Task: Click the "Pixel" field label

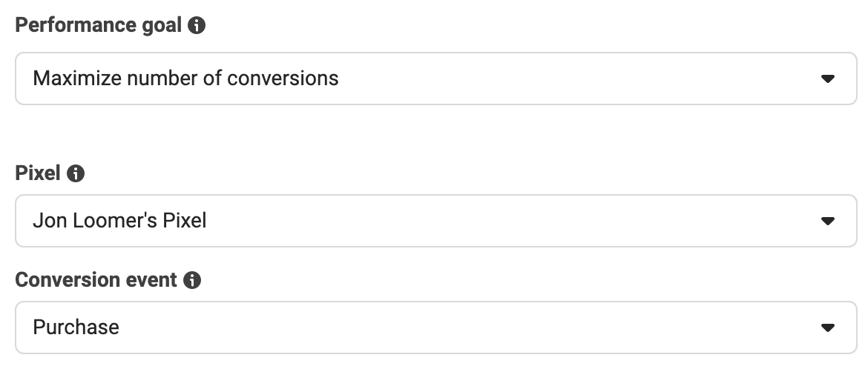Action: click(38, 173)
